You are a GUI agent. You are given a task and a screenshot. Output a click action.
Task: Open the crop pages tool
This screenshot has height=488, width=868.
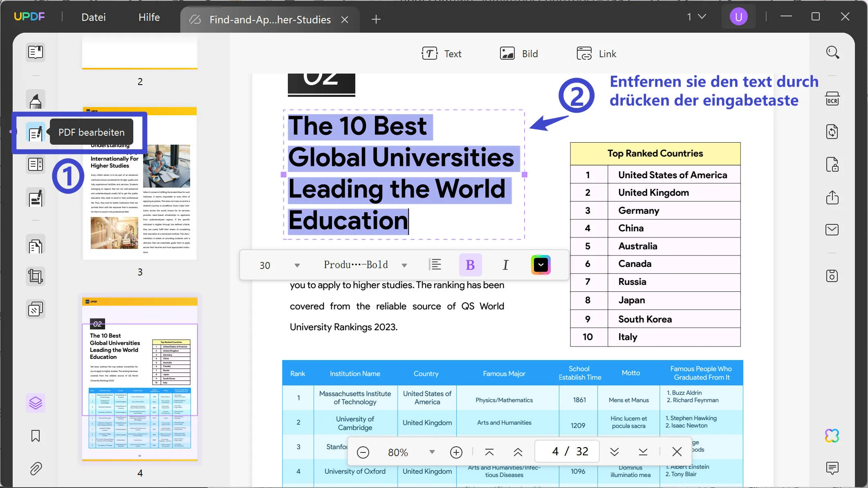tap(36, 277)
